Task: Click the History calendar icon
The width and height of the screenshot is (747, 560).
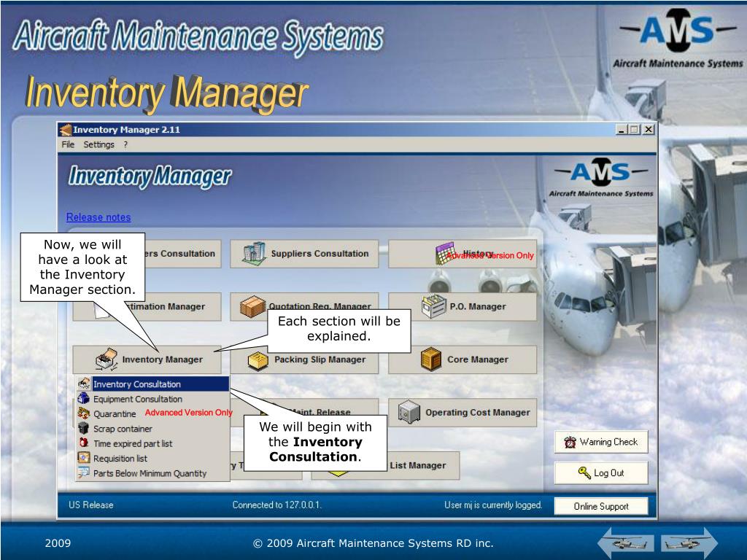Action: [445, 253]
